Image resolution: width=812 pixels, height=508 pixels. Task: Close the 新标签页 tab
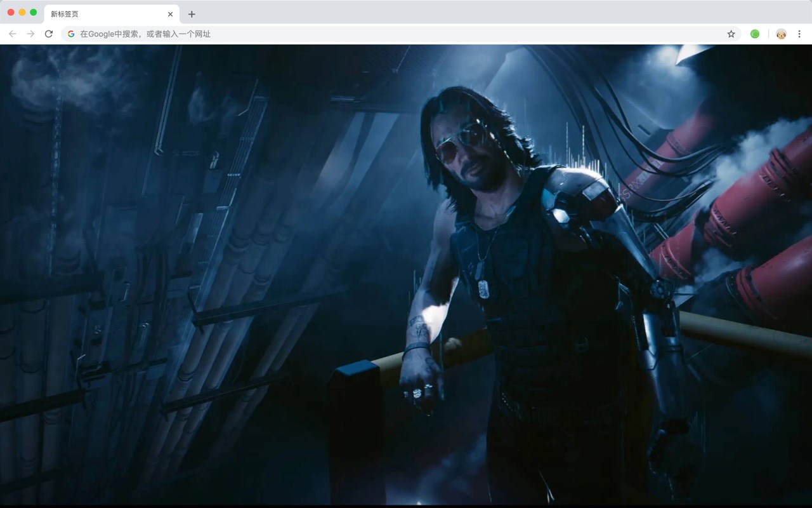pyautogui.click(x=170, y=14)
